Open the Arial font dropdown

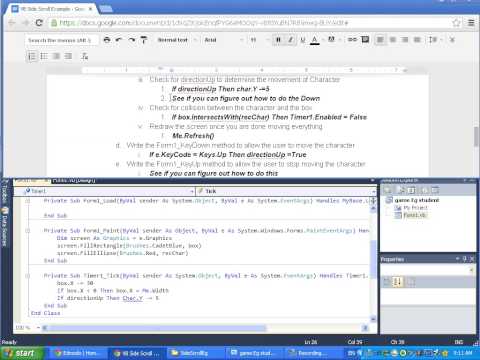coord(223,40)
